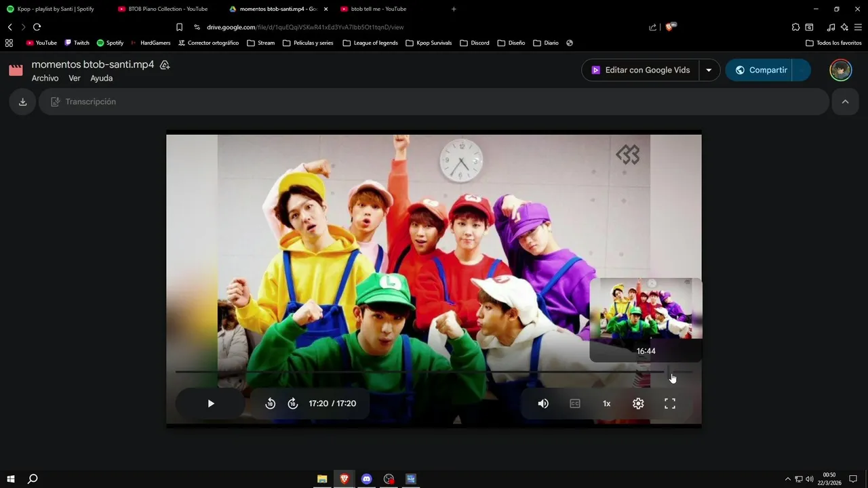Enter fullscreen video mode
The image size is (868, 488).
670,403
